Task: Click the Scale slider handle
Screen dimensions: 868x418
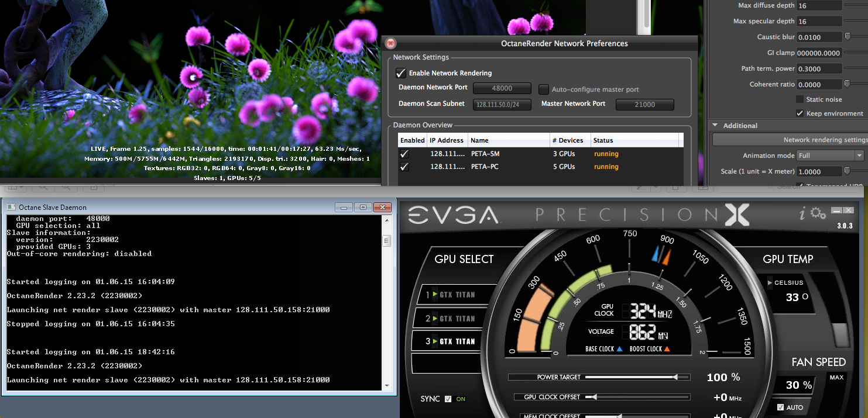Action: (x=848, y=171)
